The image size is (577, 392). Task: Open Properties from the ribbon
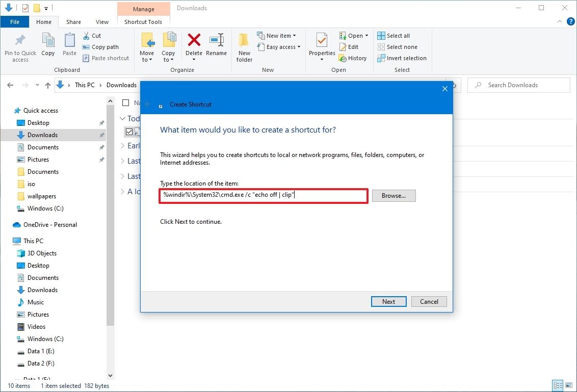point(321,46)
